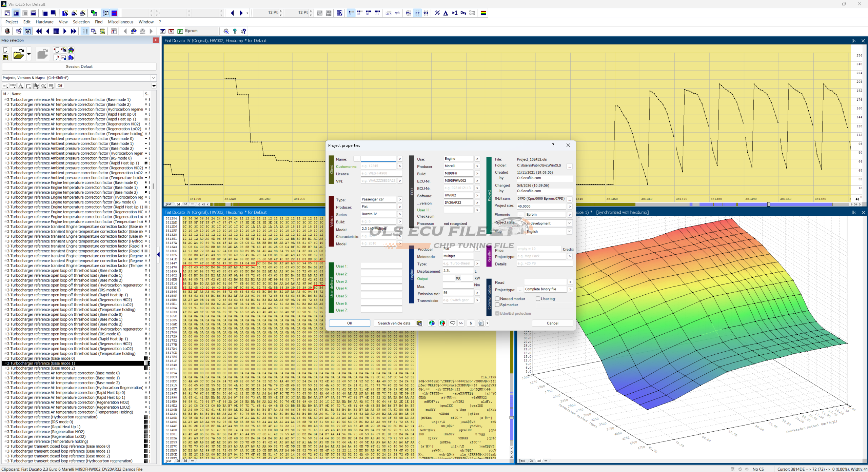Image resolution: width=868 pixels, height=472 pixels.
Task: Click the Name input field in Client section
Action: point(378,159)
